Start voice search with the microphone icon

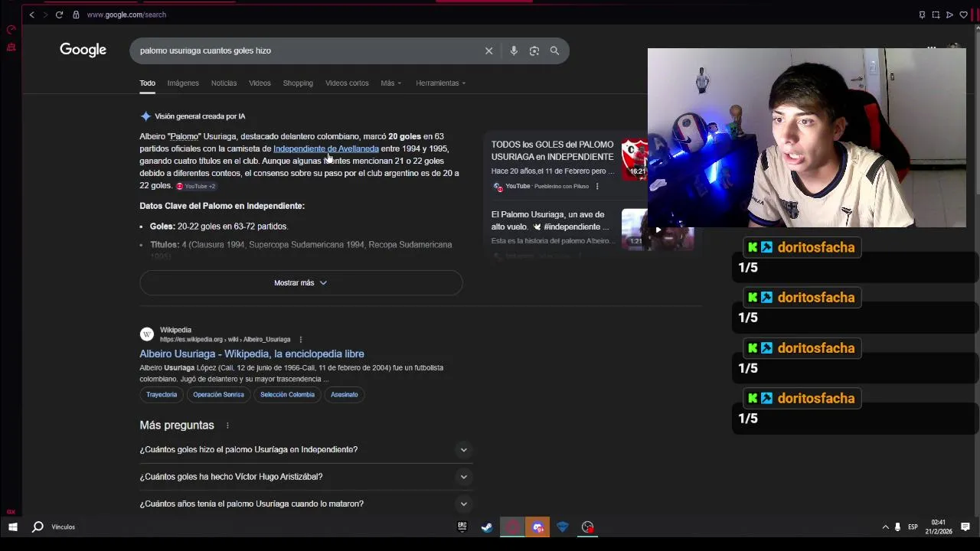pos(514,51)
